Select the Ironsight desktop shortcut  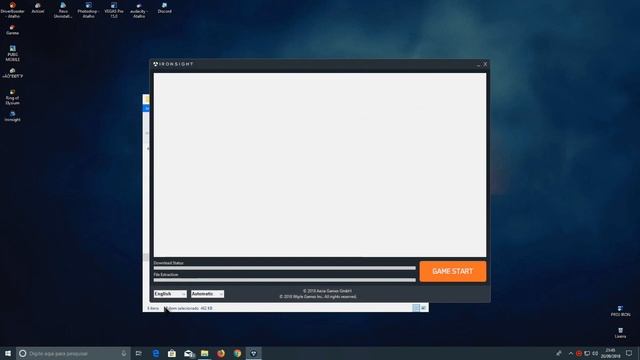[x=13, y=116]
